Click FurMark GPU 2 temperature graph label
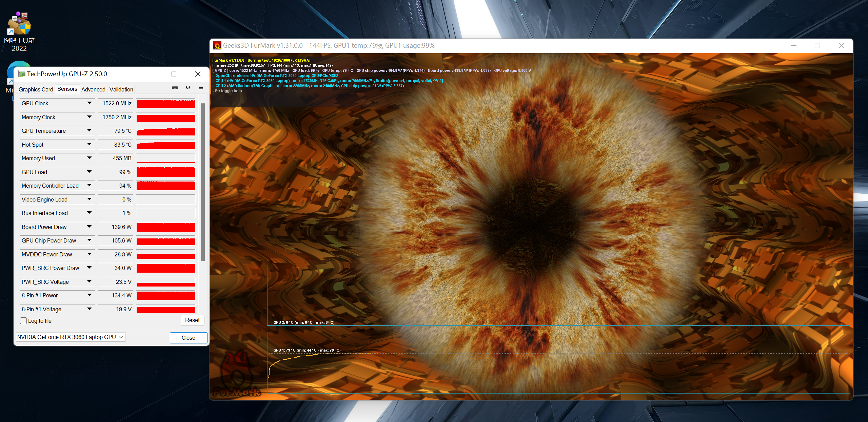868x422 pixels. click(x=304, y=322)
